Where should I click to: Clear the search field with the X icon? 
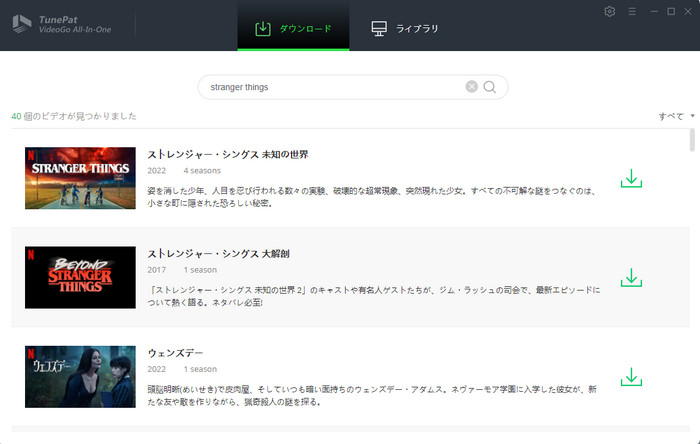[x=471, y=87]
